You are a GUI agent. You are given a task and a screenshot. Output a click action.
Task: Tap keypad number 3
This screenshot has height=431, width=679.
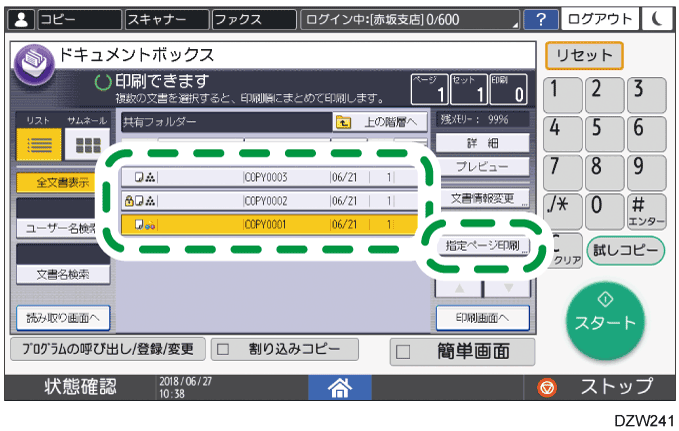click(647, 95)
